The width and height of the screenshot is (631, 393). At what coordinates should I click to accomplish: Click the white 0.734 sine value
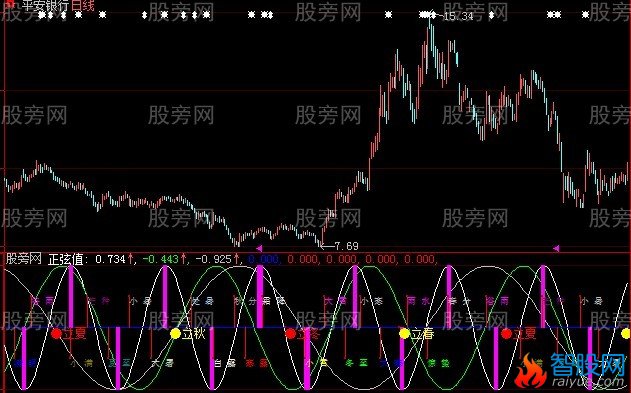110,259
